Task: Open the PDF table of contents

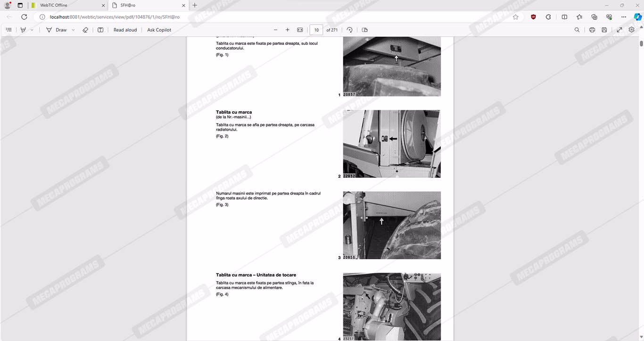Action: pos(8,30)
